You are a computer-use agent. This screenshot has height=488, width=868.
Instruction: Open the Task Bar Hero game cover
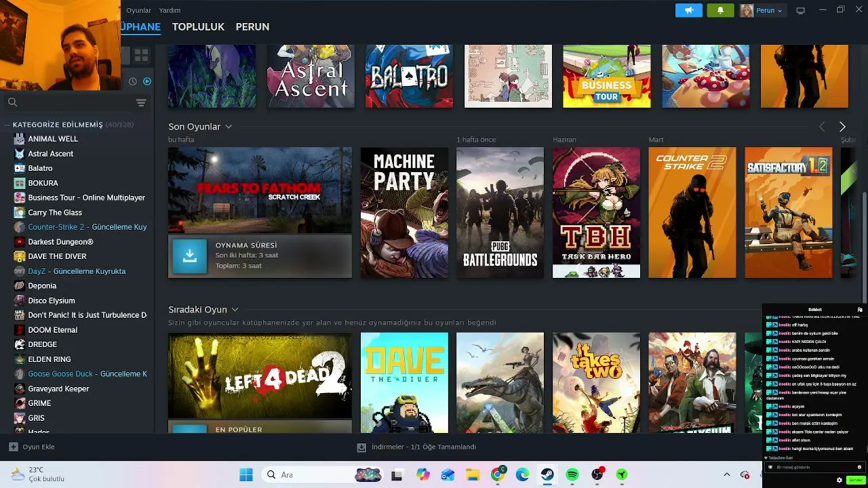click(596, 213)
